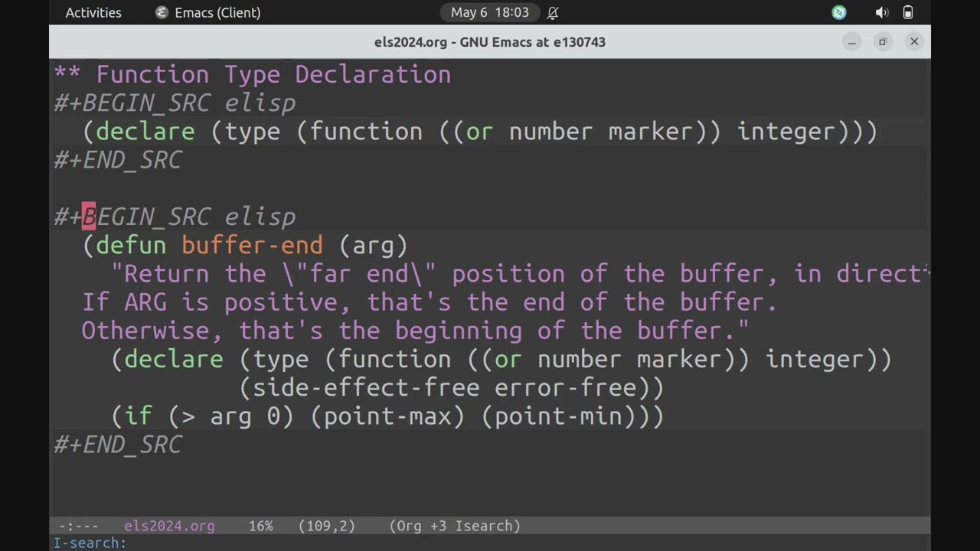The width and height of the screenshot is (980, 551).
Task: Maximize the Emacs window
Action: coord(883,42)
